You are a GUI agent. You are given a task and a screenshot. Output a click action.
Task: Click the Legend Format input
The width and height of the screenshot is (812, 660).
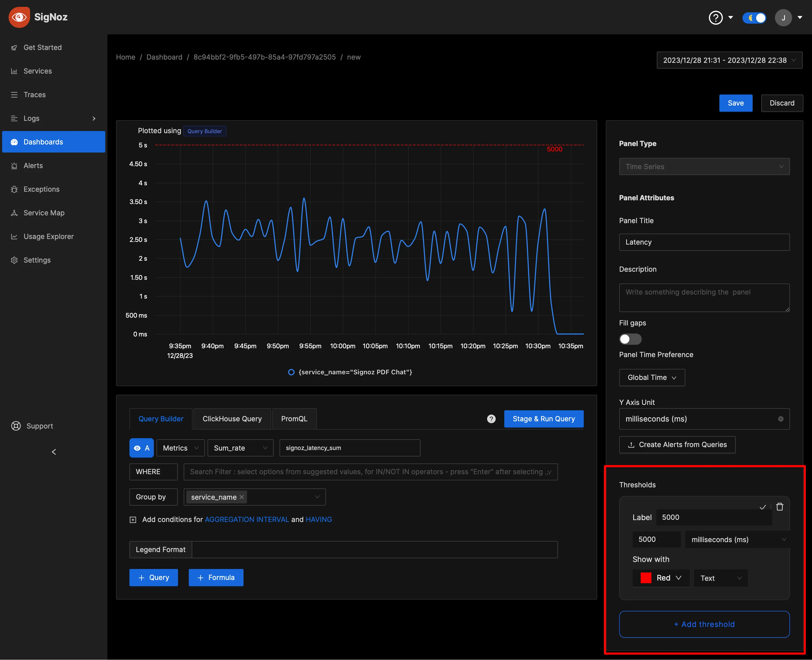coord(374,550)
